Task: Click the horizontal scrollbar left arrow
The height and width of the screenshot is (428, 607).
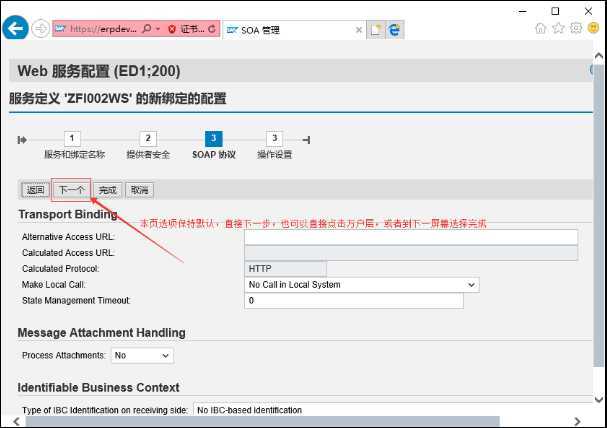Action: tap(16, 421)
